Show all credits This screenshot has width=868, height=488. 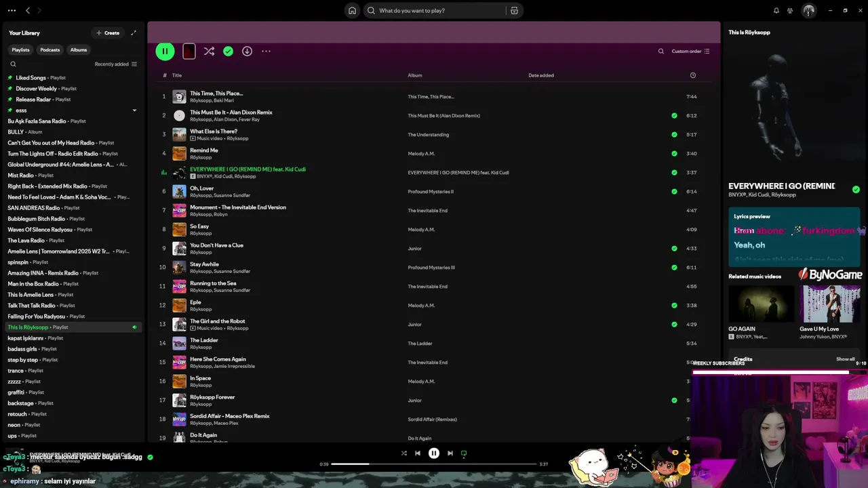845,359
